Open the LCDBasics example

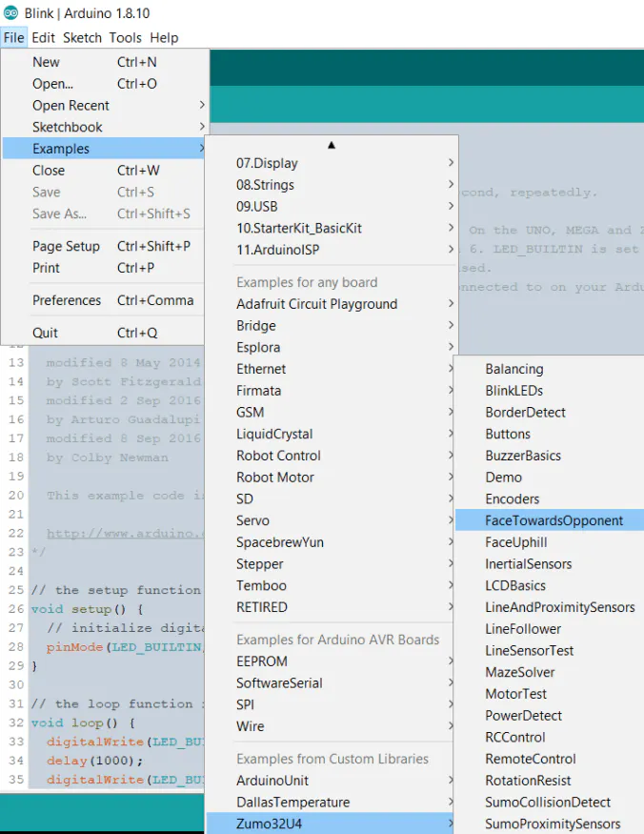(550, 585)
